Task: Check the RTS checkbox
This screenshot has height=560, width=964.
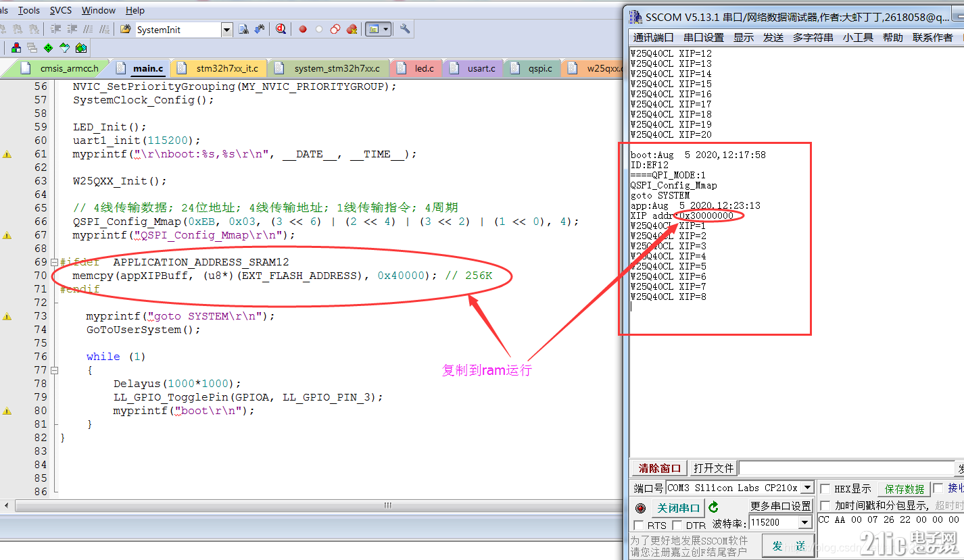Action: 639,525
